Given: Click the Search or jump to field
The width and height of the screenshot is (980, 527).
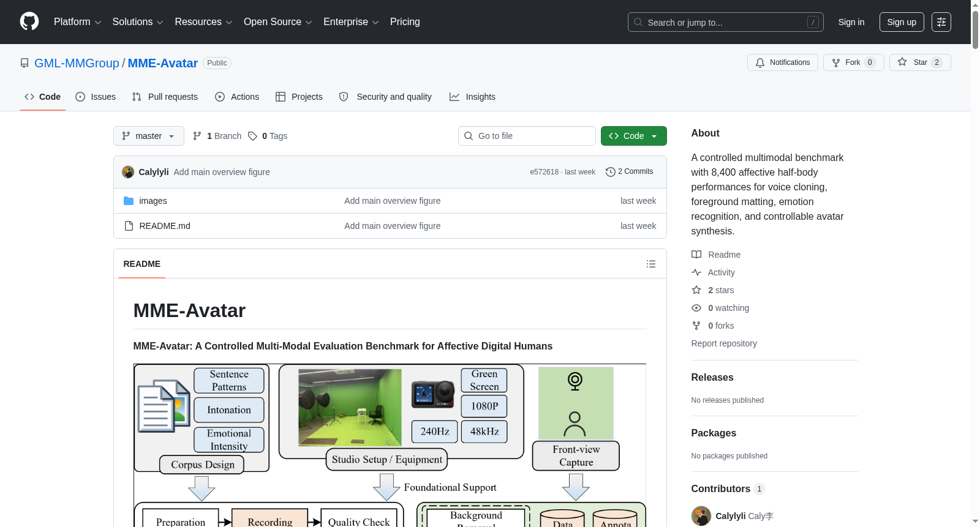Looking at the screenshot, I should click(x=726, y=22).
